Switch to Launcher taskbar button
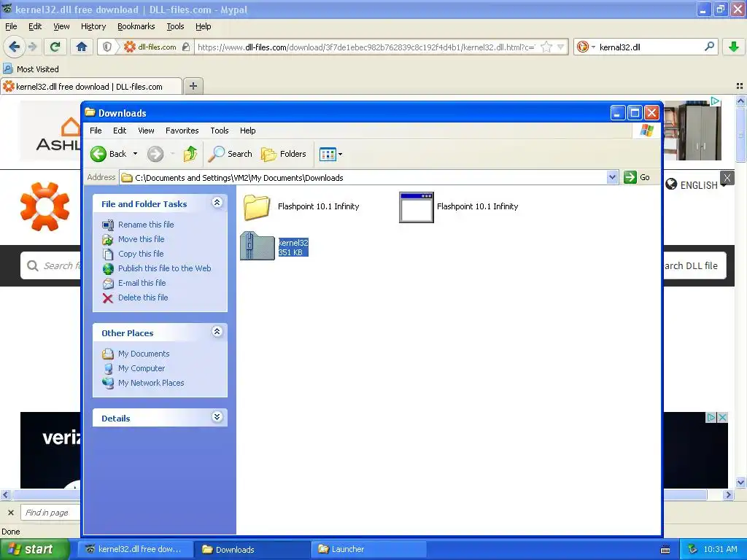 368,549
